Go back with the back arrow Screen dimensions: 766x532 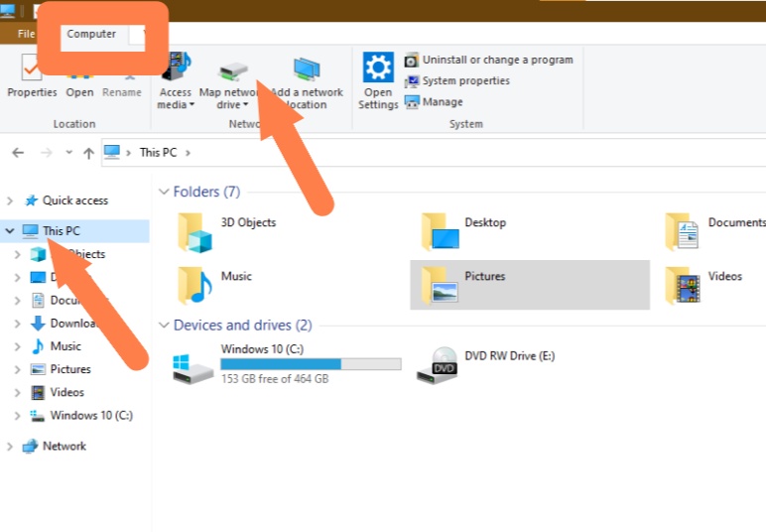click(18, 153)
